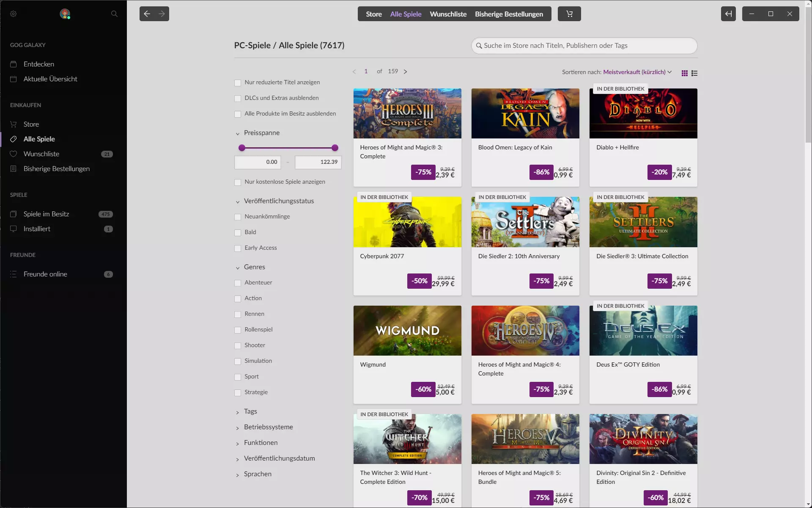Click the minimum price field 0.00

(x=258, y=162)
